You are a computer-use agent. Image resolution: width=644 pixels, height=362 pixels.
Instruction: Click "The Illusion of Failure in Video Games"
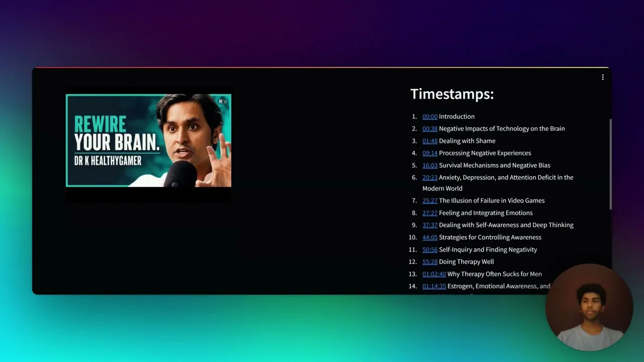(x=492, y=201)
